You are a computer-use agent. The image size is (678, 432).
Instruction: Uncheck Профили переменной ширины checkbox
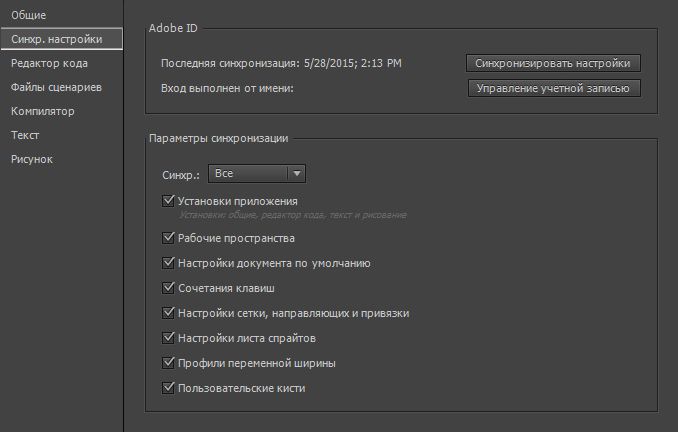point(168,362)
